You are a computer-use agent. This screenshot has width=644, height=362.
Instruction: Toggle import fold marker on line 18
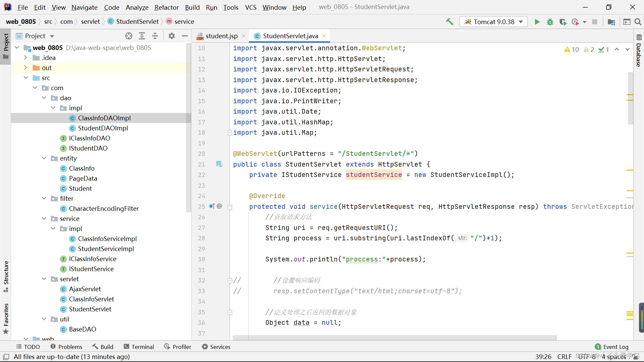[x=230, y=133]
